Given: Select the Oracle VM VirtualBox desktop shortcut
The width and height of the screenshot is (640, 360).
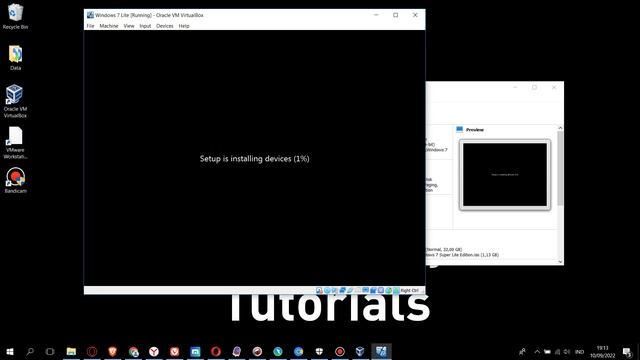Looking at the screenshot, I should pos(15,101).
